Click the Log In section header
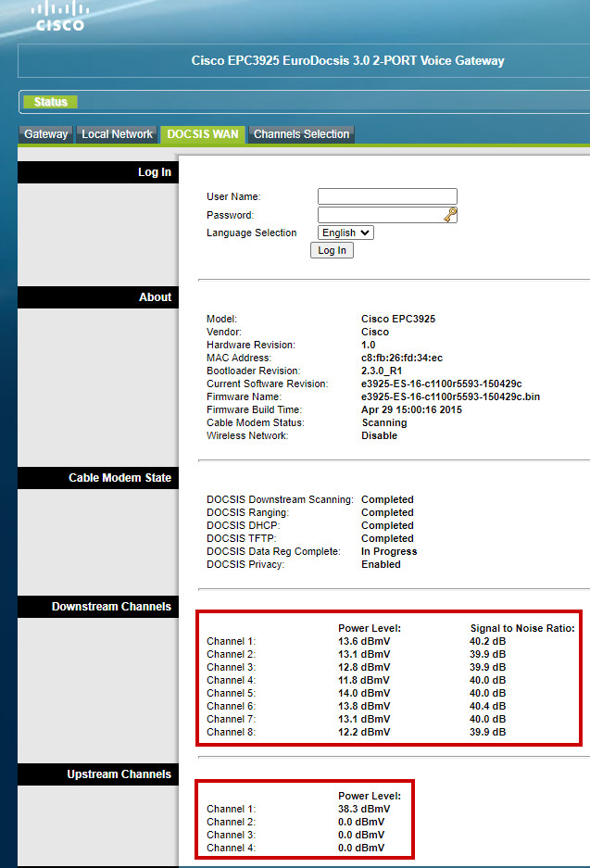 coord(97,172)
